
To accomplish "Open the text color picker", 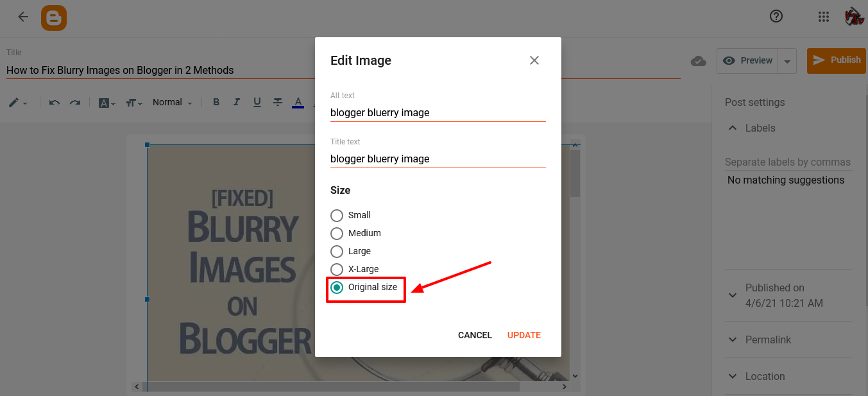I will [298, 103].
